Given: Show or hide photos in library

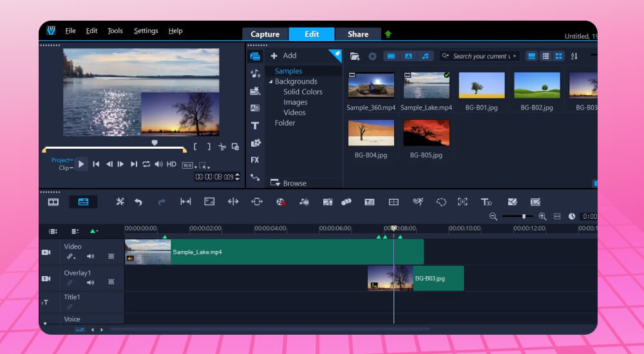Looking at the screenshot, I should pyautogui.click(x=408, y=56).
